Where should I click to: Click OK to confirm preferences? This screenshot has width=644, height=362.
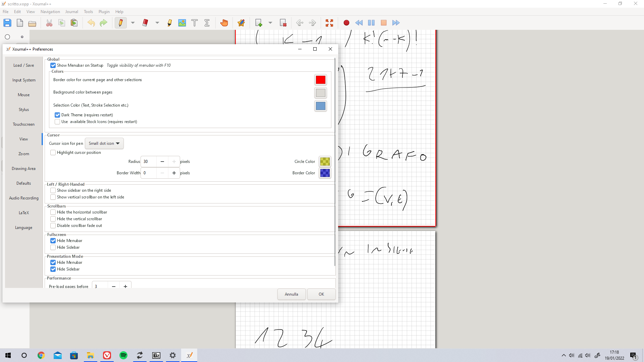(321, 294)
